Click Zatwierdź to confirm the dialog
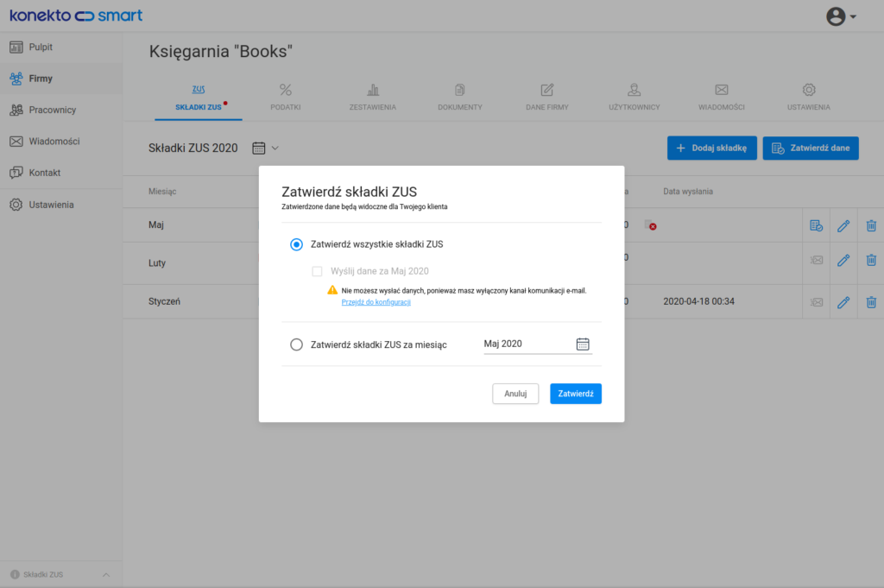 [576, 394]
